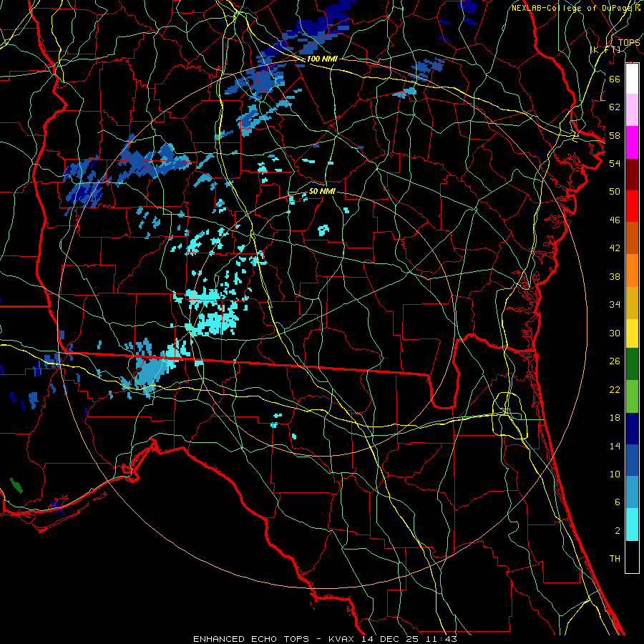
Task: Click the '30' legend label
Action: click(615, 333)
